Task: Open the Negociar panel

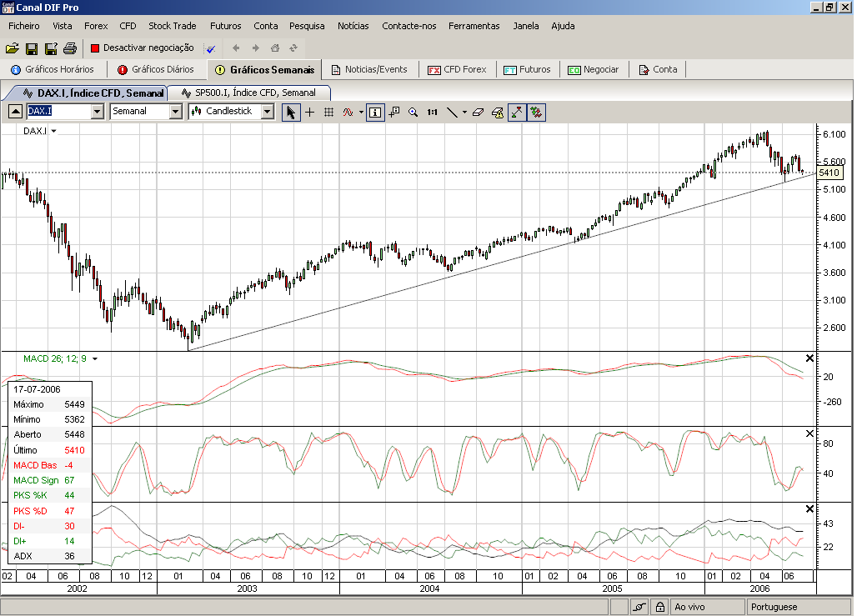Action: click(x=594, y=69)
